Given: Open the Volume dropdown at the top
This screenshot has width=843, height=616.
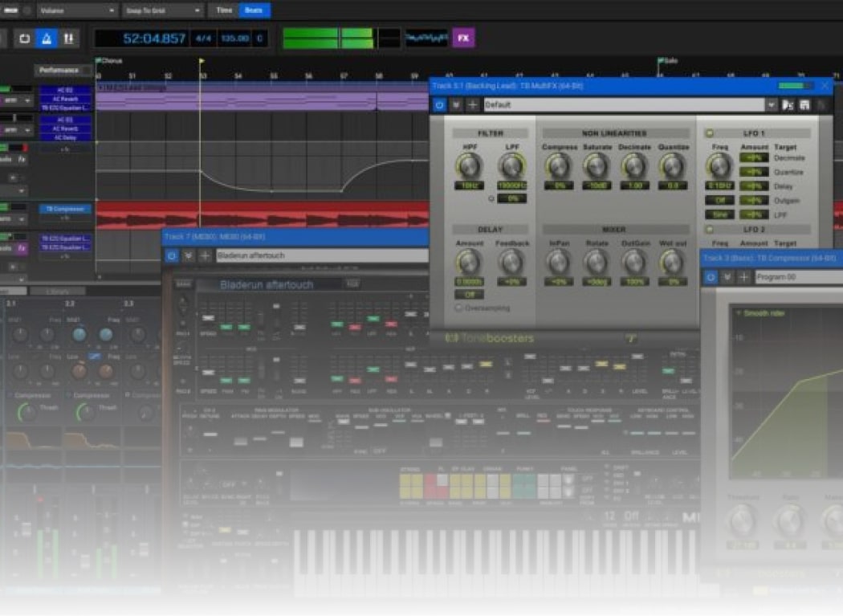Looking at the screenshot, I should pyautogui.click(x=76, y=10).
